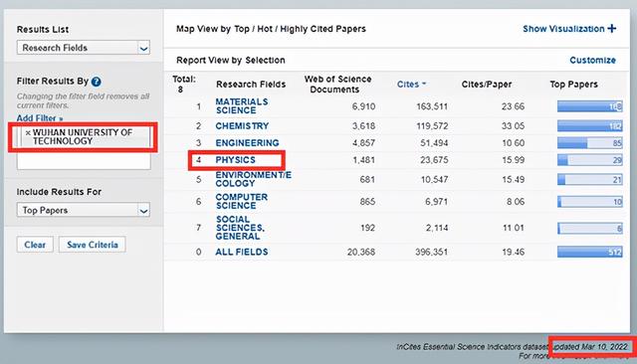This screenshot has height=364, width=637.
Task: Open the Filter Results By help icon
Action: tap(96, 82)
